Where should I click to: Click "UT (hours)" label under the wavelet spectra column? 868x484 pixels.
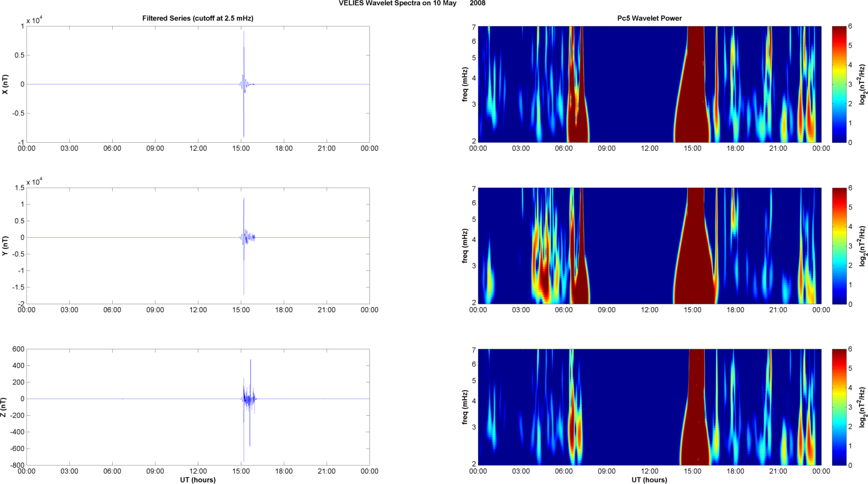click(x=649, y=479)
